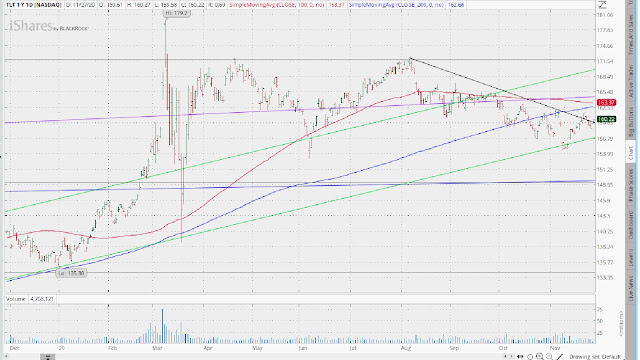Click the 148.55 price axis label
The height and width of the screenshot is (360, 640).
(x=605, y=185)
